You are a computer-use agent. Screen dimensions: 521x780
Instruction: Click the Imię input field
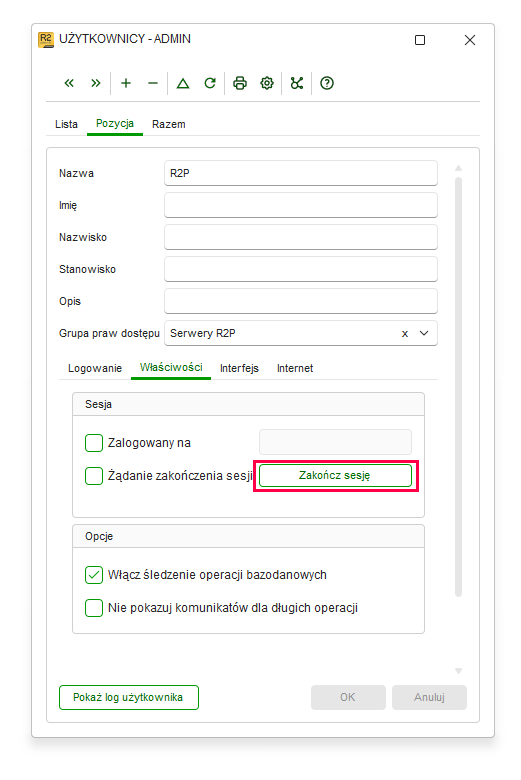click(301, 205)
